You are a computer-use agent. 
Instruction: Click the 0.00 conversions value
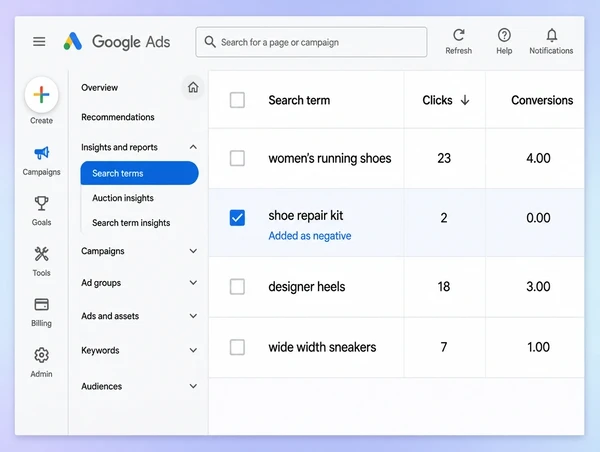click(538, 218)
